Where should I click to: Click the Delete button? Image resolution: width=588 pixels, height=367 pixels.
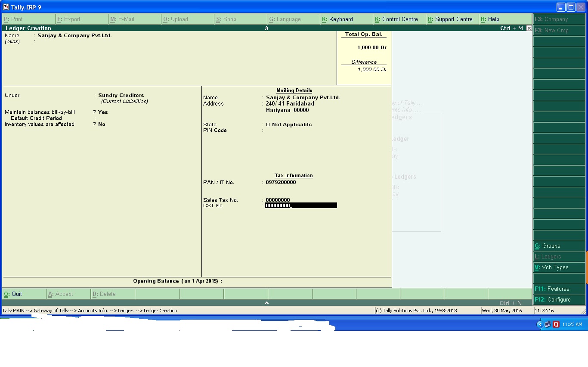pos(112,294)
